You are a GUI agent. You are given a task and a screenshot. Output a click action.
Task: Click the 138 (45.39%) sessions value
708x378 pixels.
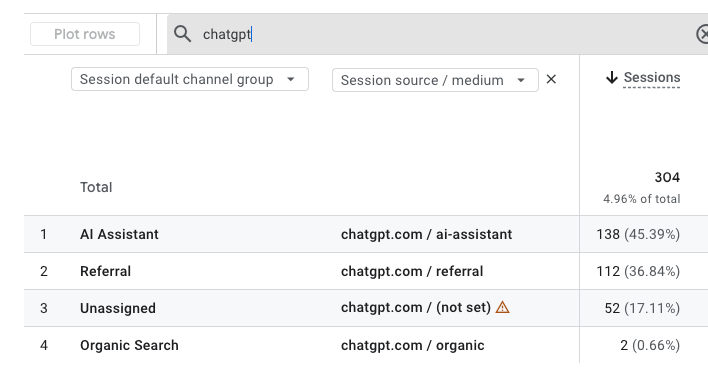point(638,234)
